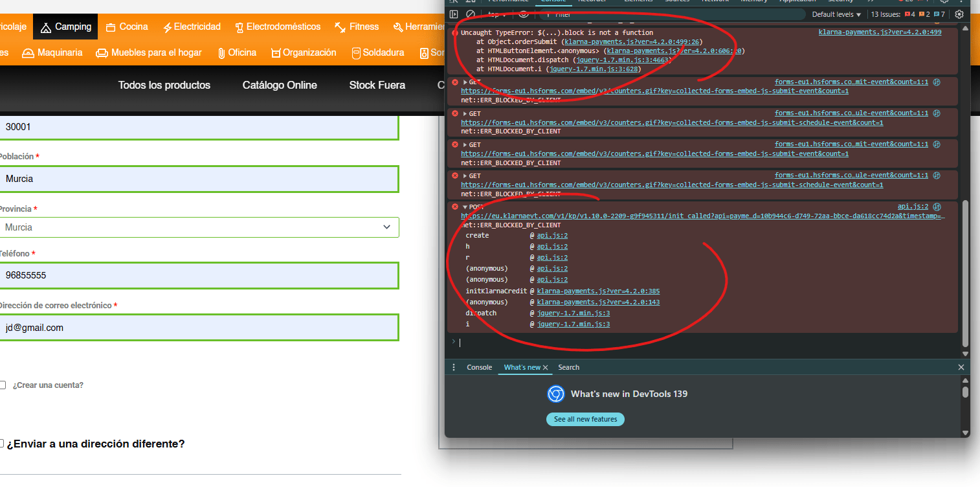Click the Electricidad lightning bolt icon
This screenshot has height=487, width=980.
click(167, 27)
